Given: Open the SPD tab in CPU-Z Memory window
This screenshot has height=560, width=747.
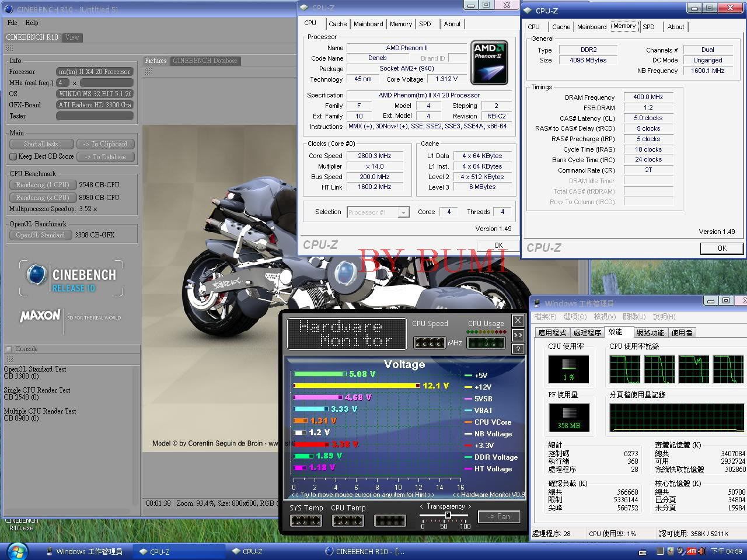Looking at the screenshot, I should click(x=648, y=27).
